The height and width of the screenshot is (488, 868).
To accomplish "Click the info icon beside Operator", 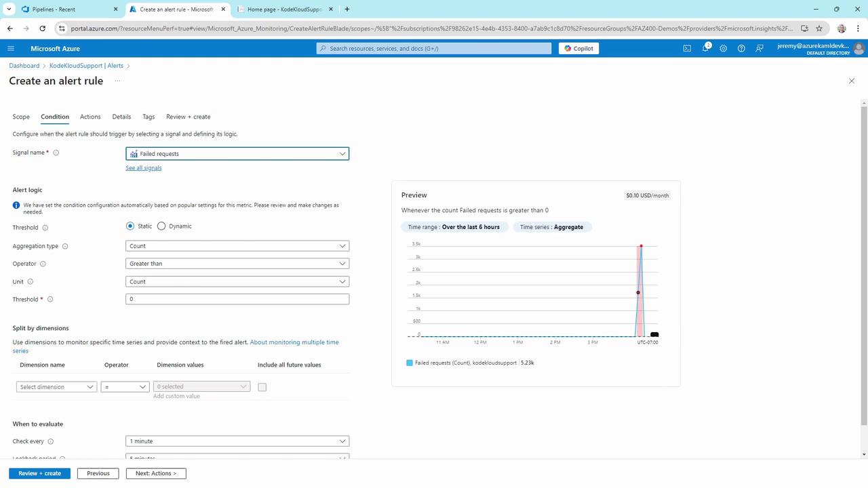I will tap(43, 264).
